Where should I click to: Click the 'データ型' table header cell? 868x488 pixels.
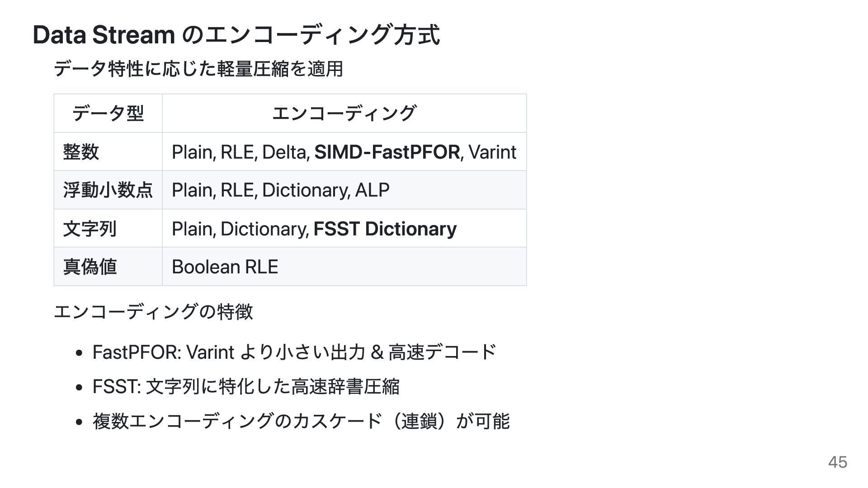click(108, 113)
